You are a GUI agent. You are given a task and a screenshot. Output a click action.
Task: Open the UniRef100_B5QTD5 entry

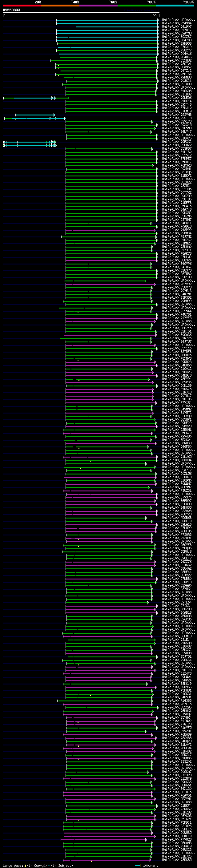tap(176, 200)
